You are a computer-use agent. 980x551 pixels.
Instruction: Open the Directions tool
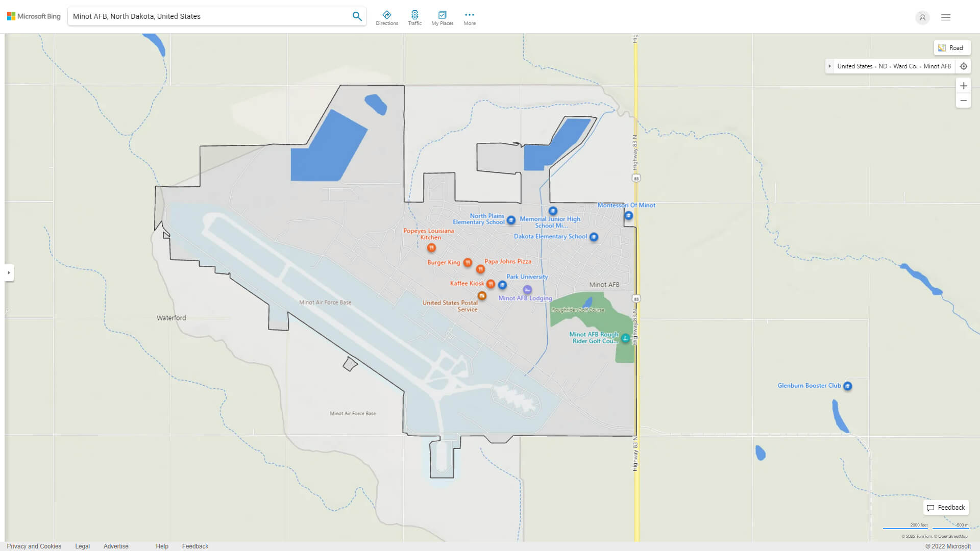coord(387,17)
